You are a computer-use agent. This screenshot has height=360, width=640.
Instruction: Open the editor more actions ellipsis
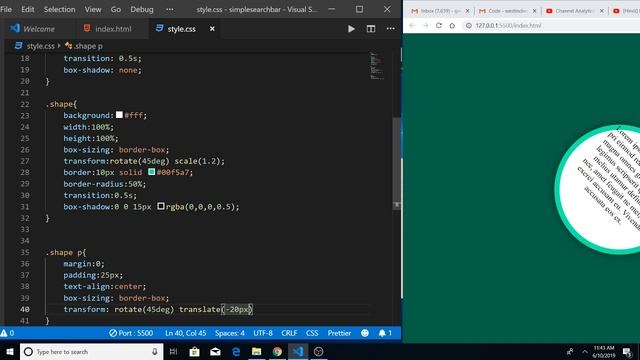pyautogui.click(x=390, y=29)
